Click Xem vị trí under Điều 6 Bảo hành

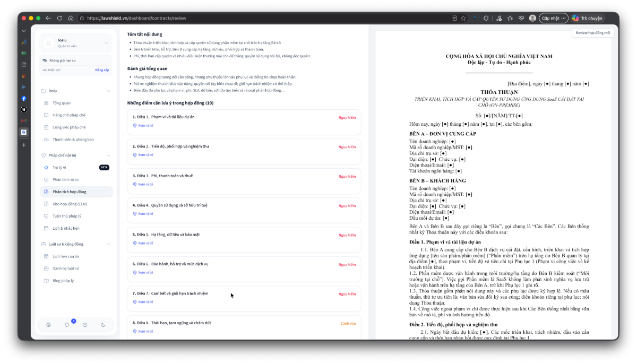[x=143, y=272]
